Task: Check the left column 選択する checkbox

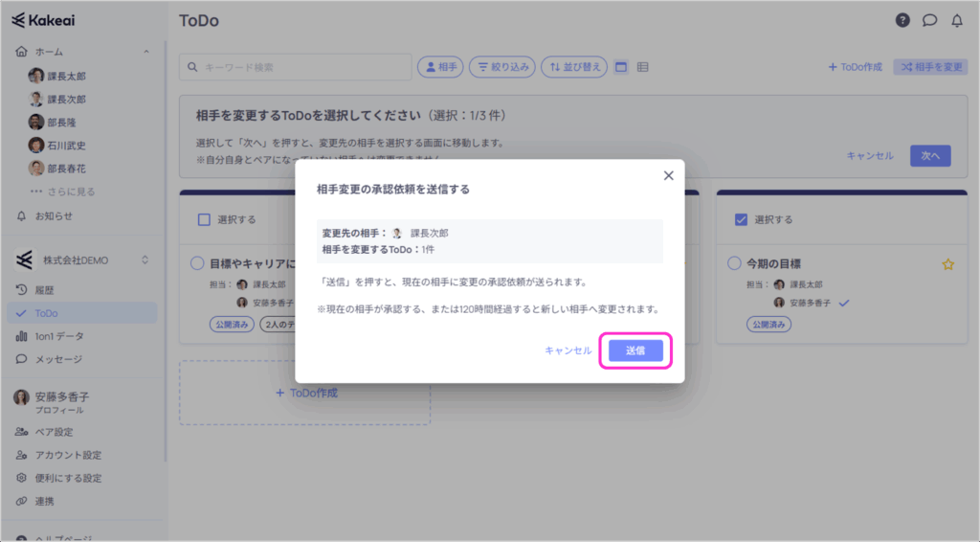Action: pos(203,219)
